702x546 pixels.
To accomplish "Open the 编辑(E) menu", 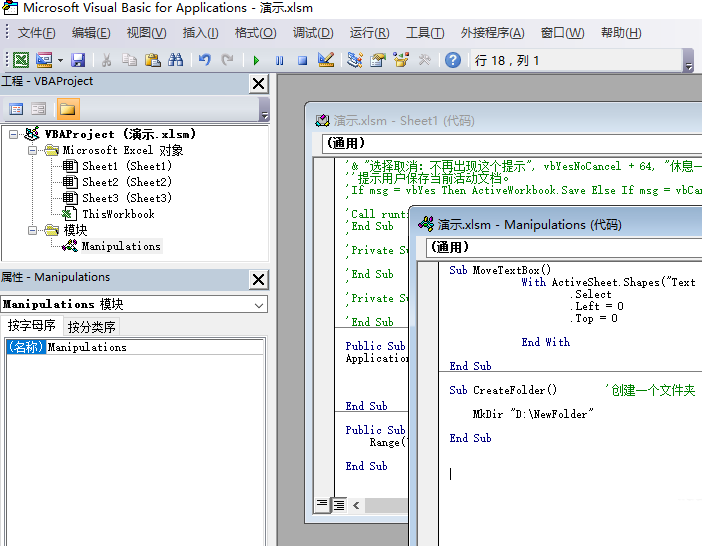I will coord(91,33).
